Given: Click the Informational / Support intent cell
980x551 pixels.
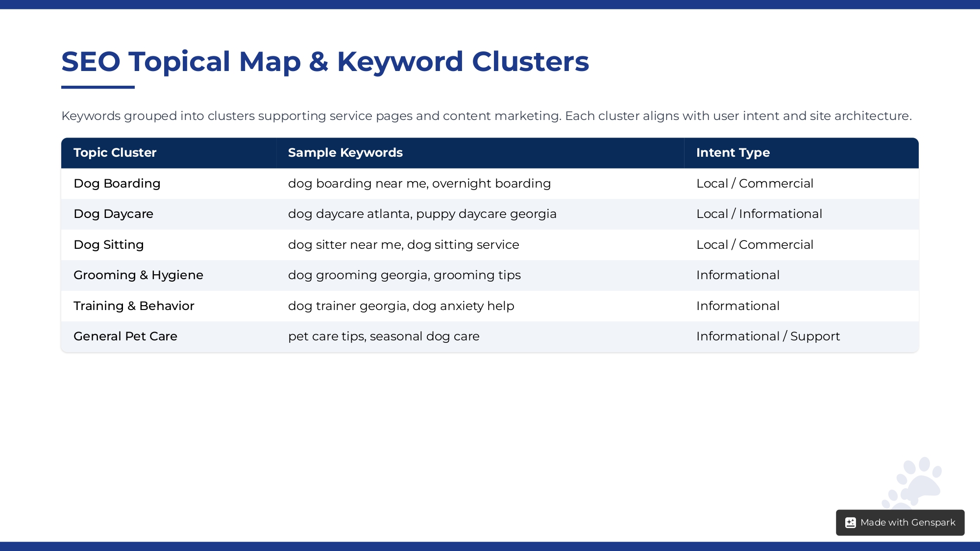Looking at the screenshot, I should click(x=768, y=336).
